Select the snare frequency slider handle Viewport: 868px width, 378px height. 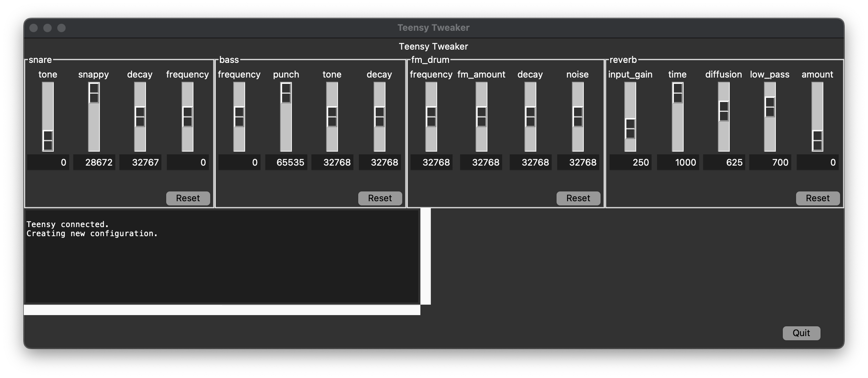(187, 117)
